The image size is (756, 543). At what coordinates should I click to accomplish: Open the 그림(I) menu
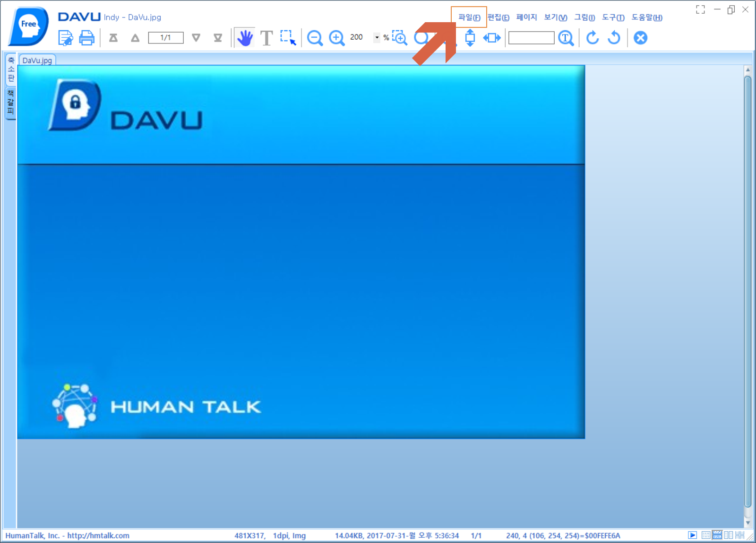click(x=584, y=17)
